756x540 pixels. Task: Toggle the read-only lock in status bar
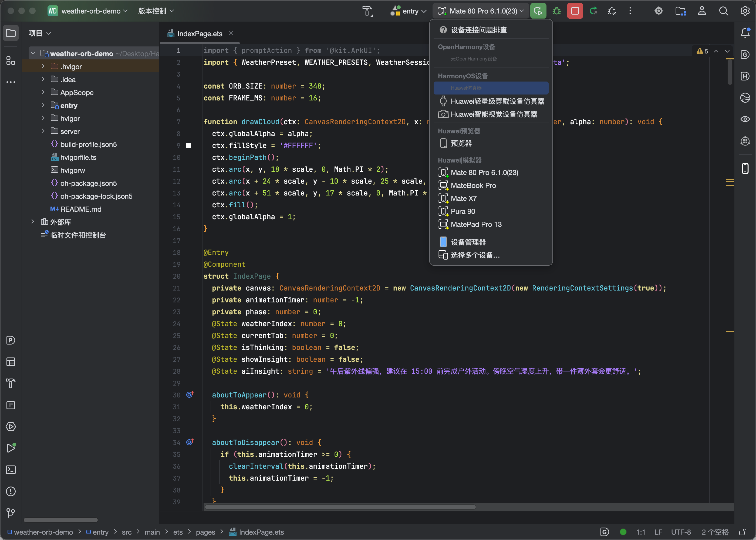[742, 532]
